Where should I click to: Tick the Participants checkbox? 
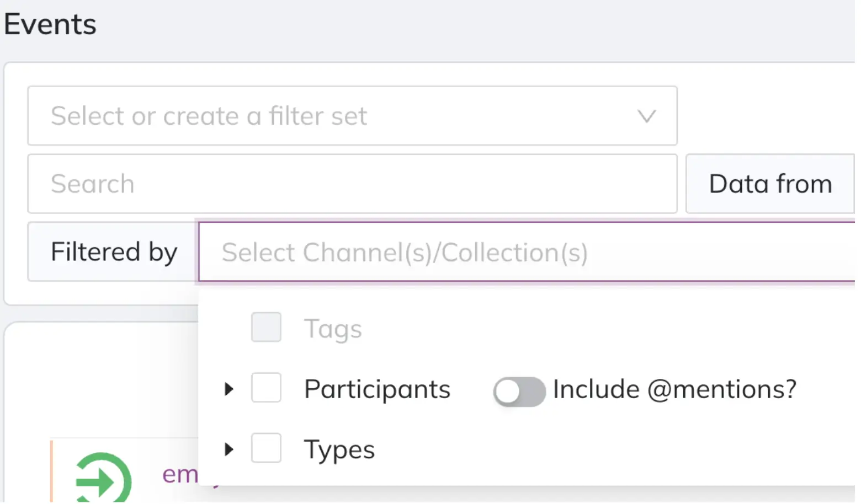pos(266,388)
